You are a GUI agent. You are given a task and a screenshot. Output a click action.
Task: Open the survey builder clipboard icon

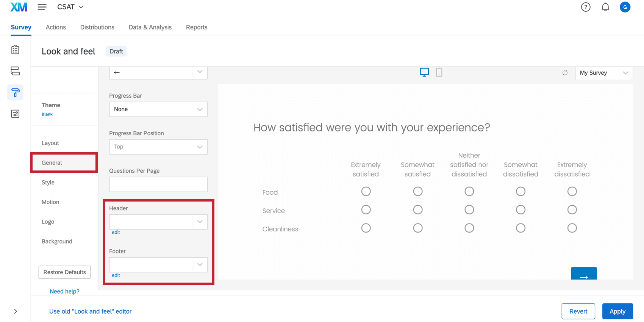click(15, 50)
